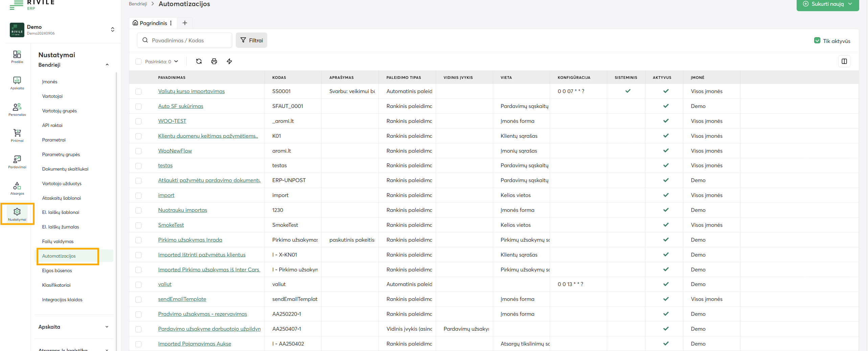Viewport: 868px width, 351px height.
Task: Open the Apskaita sidebar icon
Action: pos(17,83)
